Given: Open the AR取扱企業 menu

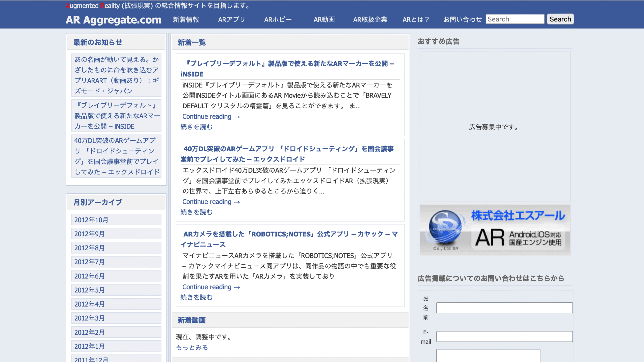Looking at the screenshot, I should (x=370, y=19).
